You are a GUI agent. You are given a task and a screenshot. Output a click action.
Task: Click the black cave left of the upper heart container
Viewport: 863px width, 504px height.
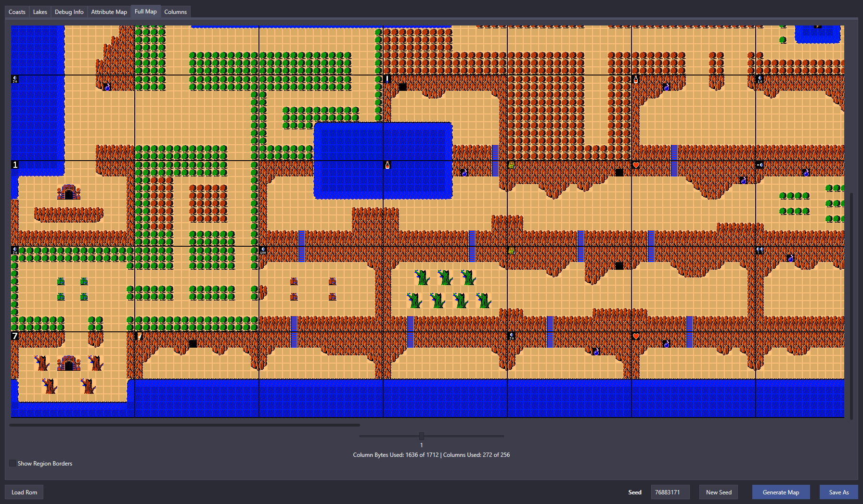point(619,173)
